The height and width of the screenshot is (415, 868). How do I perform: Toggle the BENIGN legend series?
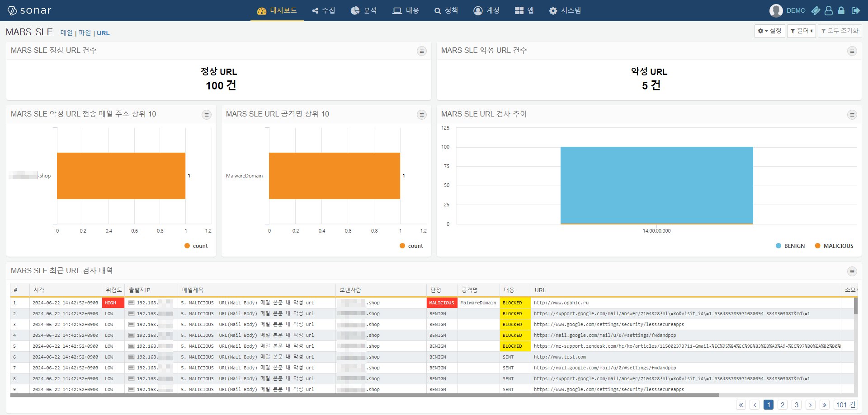790,246
